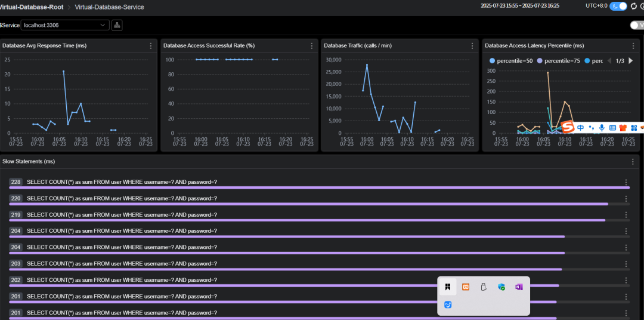
Task: Open the Slow Statements panel options menu
Action: 633,162
